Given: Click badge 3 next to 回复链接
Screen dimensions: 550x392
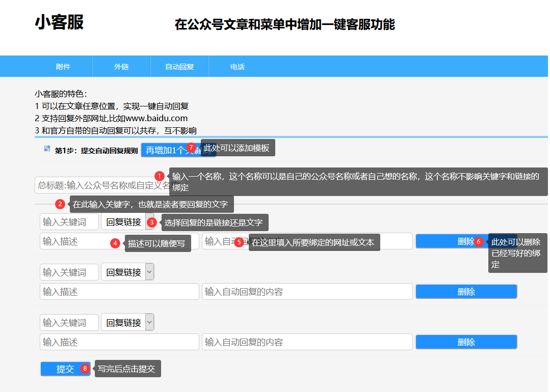Looking at the screenshot, I should (x=151, y=222).
